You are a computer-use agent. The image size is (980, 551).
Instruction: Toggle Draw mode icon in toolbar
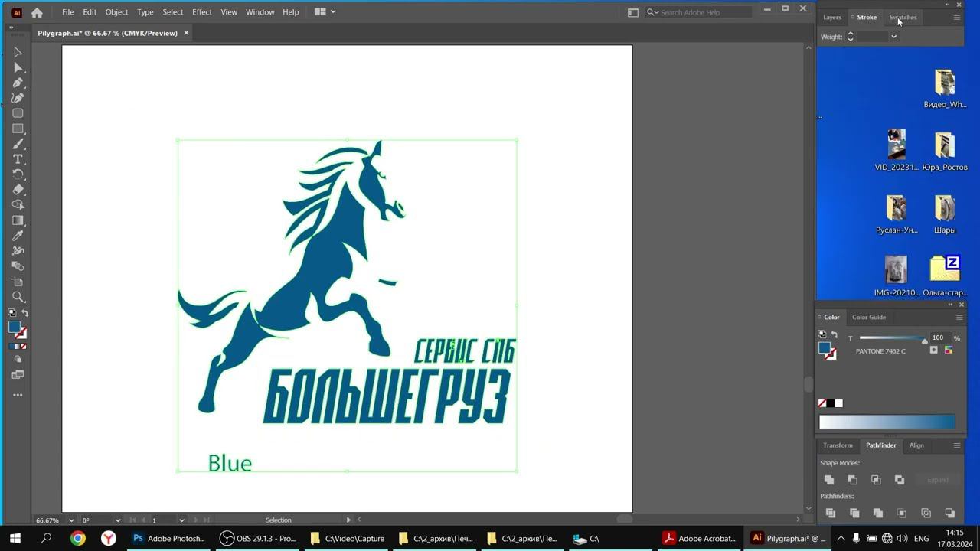tap(18, 359)
